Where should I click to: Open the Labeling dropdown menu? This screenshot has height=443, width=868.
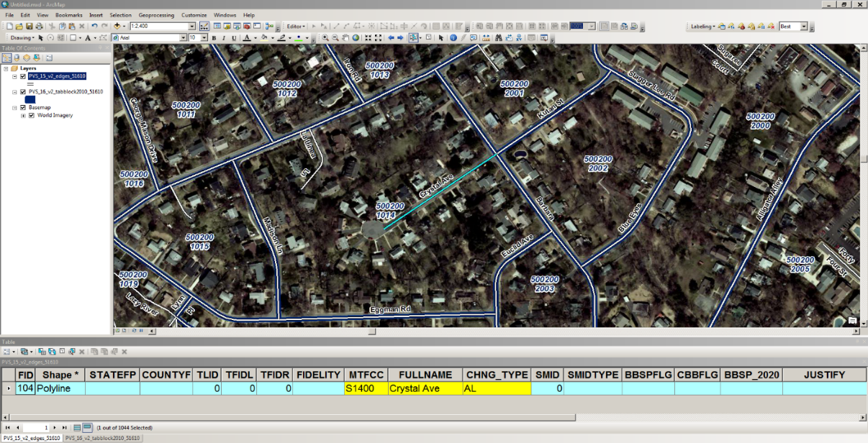click(703, 26)
